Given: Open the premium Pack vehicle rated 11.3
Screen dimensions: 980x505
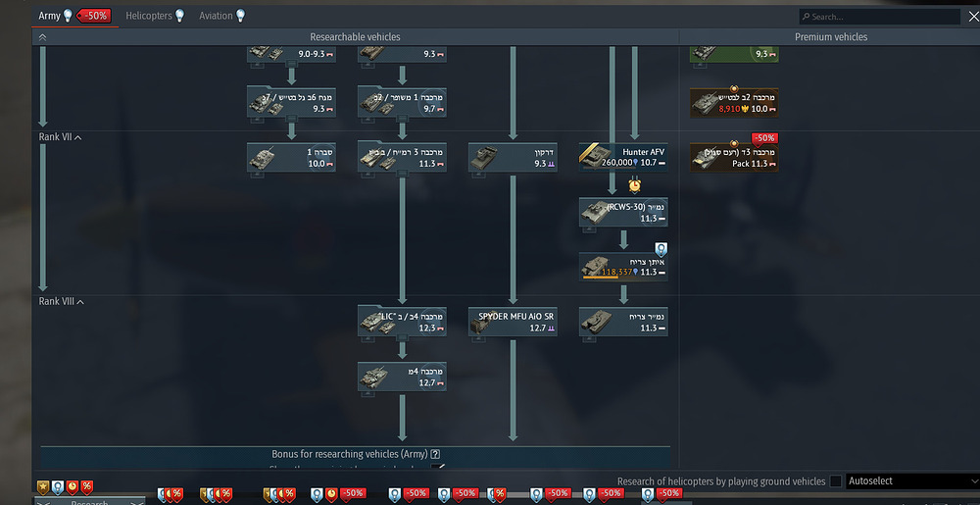Looking at the screenshot, I should click(x=734, y=157).
